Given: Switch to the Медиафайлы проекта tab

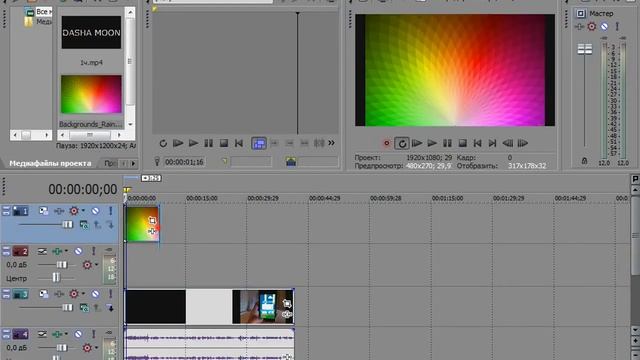Looking at the screenshot, I should [x=50, y=163].
